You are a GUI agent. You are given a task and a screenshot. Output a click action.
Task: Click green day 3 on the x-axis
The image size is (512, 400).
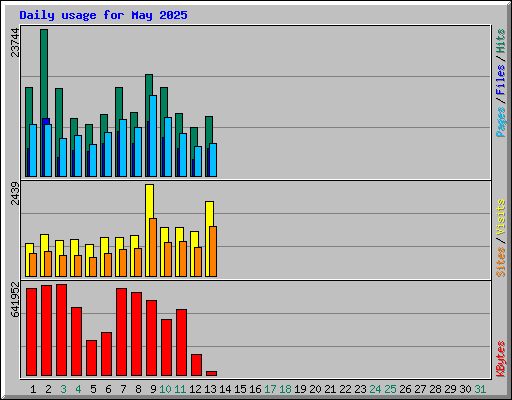(63, 389)
